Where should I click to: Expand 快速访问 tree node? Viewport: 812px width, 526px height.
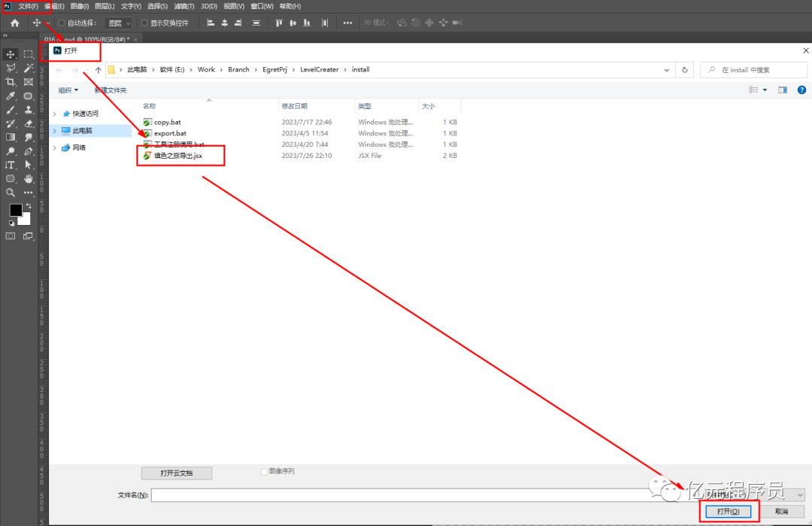[x=55, y=114]
